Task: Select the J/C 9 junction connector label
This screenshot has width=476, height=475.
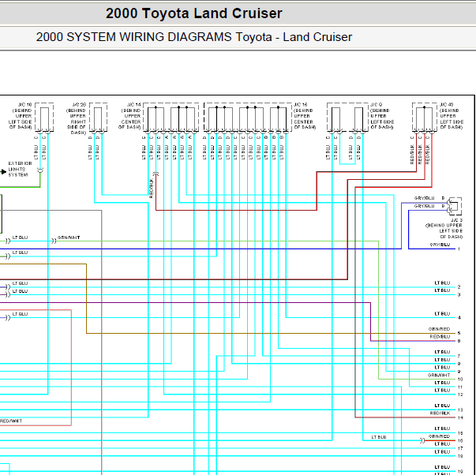Action: 382,116
